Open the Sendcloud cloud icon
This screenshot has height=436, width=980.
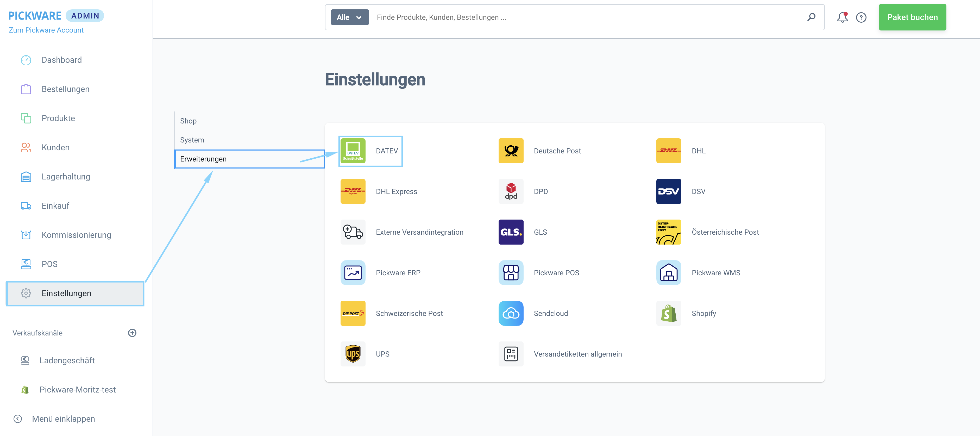511,314
